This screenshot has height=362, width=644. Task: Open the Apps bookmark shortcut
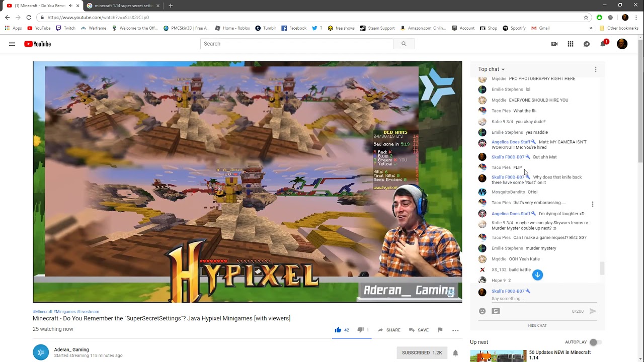point(14,28)
